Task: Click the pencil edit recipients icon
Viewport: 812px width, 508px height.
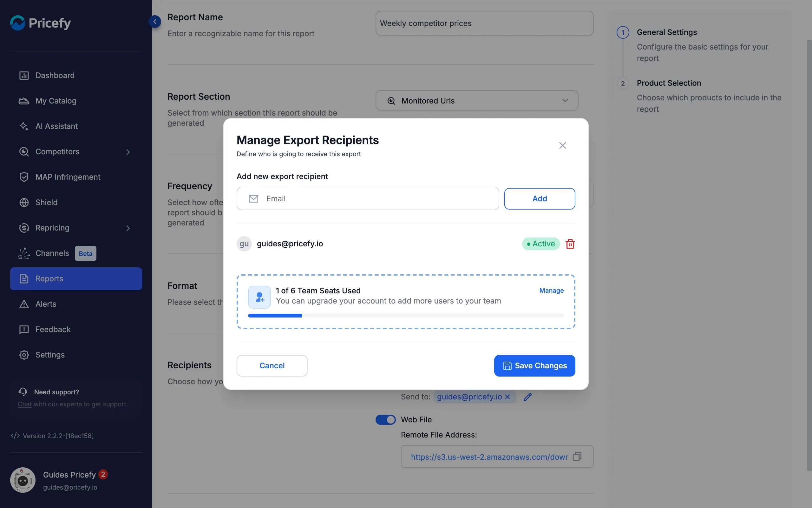Action: tap(527, 397)
